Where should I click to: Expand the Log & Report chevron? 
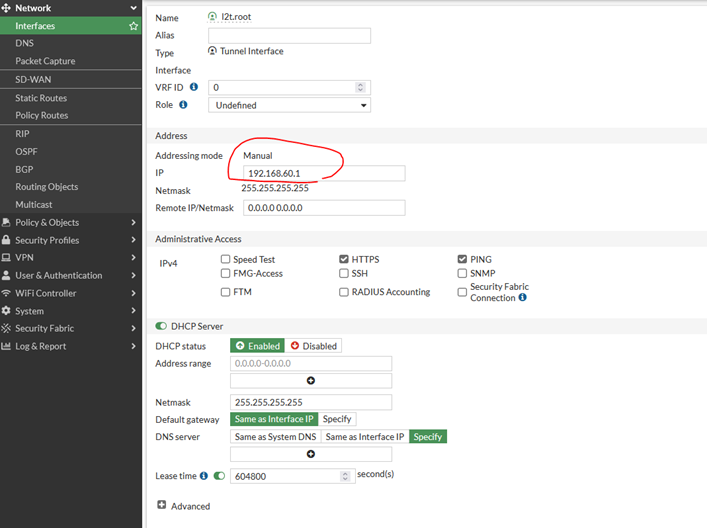pyautogui.click(x=133, y=346)
